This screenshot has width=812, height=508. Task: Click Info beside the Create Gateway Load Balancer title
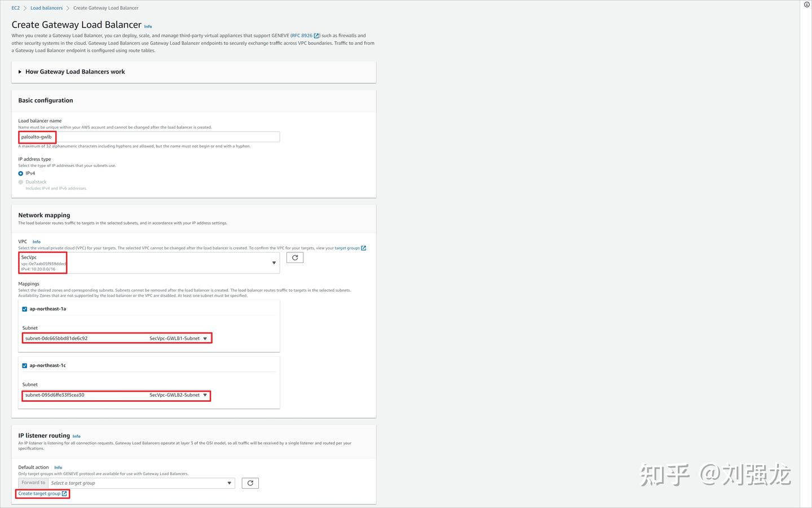pos(148,26)
